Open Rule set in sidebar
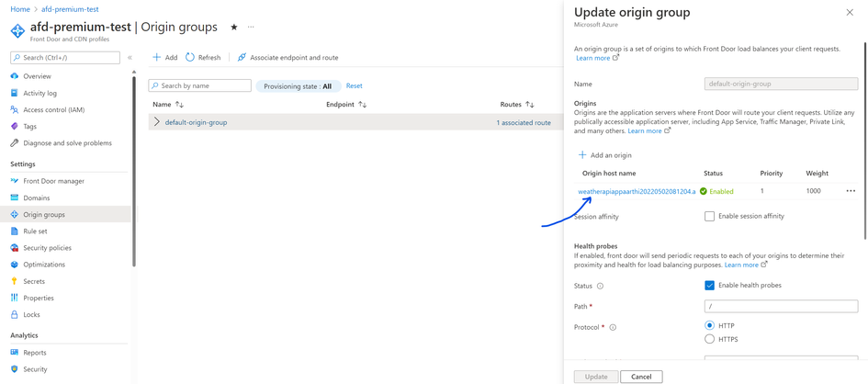 [x=36, y=232]
